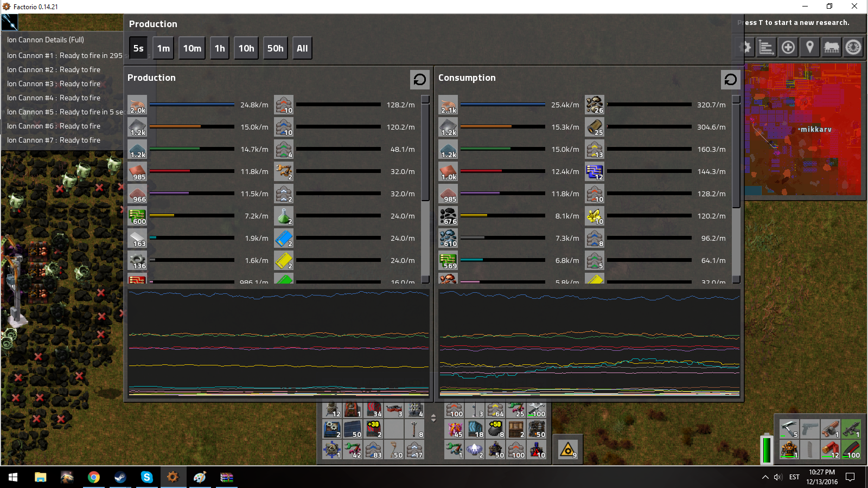Select the 10m time range
The height and width of the screenshot is (488, 868).
(x=192, y=48)
